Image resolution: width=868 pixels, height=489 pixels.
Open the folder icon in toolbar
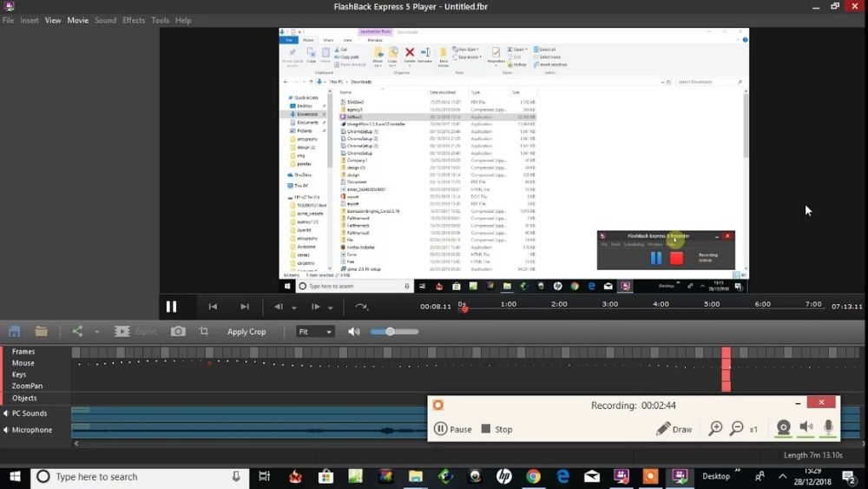[42, 331]
